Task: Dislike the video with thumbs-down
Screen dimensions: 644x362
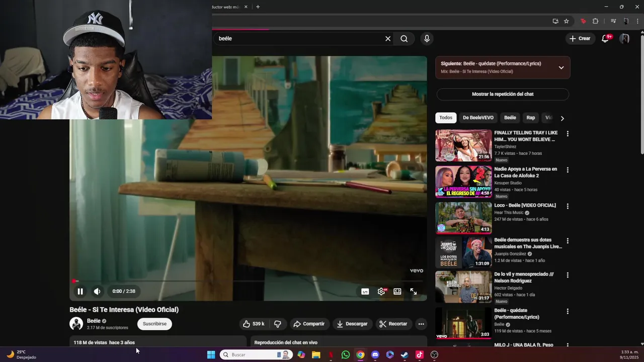Action: point(278,324)
